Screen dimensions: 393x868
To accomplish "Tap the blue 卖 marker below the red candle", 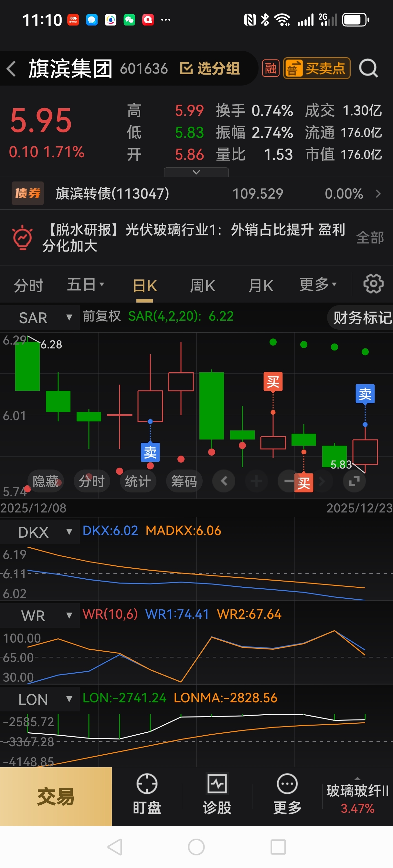I will point(150,452).
